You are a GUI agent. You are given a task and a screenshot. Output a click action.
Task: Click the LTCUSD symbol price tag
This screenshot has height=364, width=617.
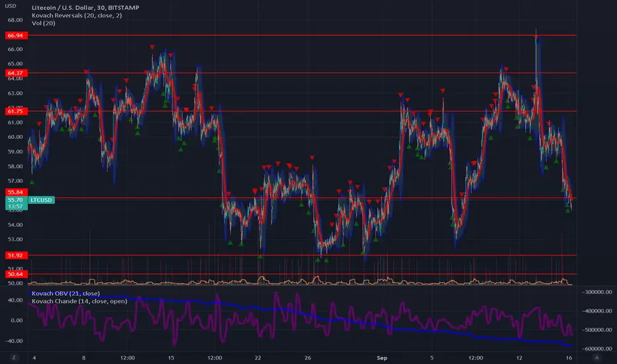(41, 200)
